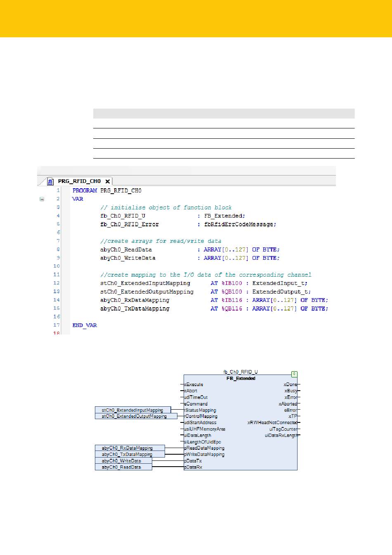Click the 'uiTagCounter' output pin label
The image size is (392, 555).
pos(283,429)
